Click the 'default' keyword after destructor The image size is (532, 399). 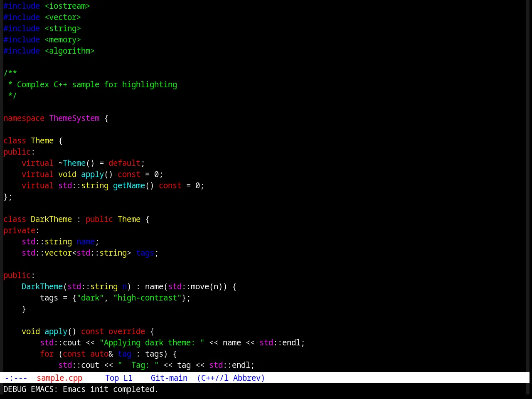click(x=124, y=163)
